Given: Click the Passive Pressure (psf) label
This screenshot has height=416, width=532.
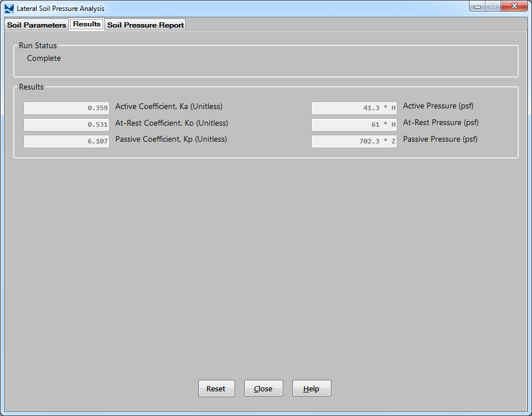Looking at the screenshot, I should coord(440,139).
